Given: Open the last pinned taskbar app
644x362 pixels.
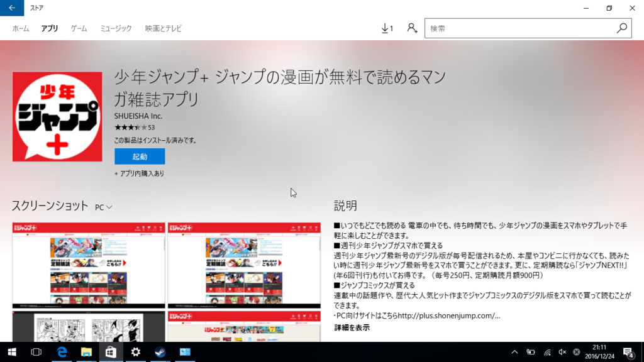Looking at the screenshot, I should click(185, 352).
